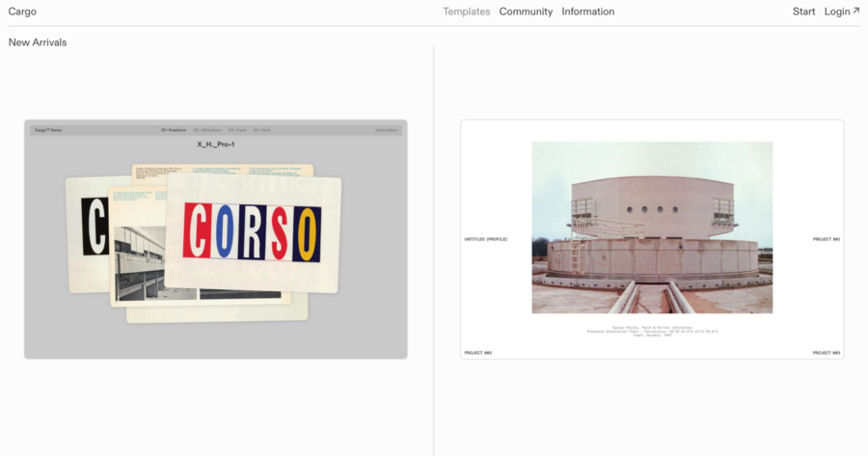Viewport: 868px width, 456px height.
Task: Go to the Community page
Action: (526, 12)
